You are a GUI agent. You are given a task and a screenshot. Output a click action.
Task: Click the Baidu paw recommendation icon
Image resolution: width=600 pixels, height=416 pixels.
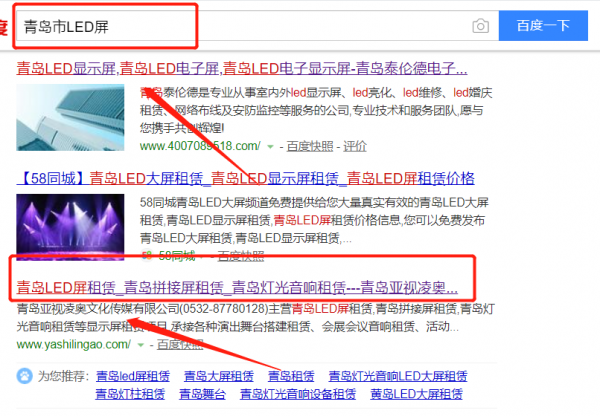[24, 376]
